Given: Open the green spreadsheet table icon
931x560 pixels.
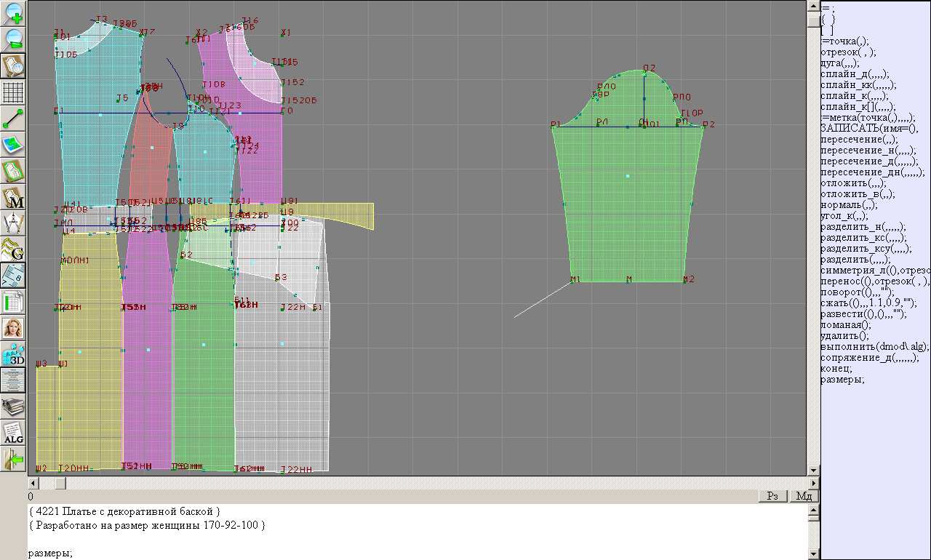Looking at the screenshot, I should (14, 302).
